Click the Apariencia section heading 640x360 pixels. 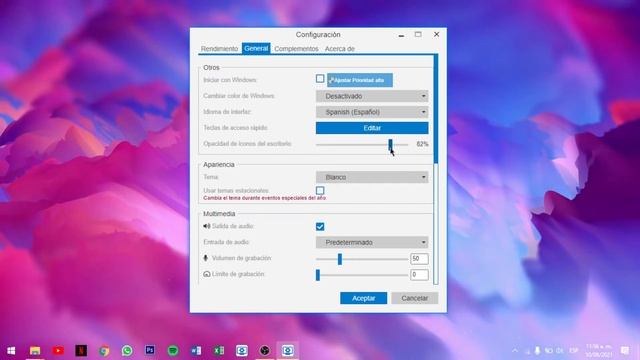pyautogui.click(x=219, y=164)
